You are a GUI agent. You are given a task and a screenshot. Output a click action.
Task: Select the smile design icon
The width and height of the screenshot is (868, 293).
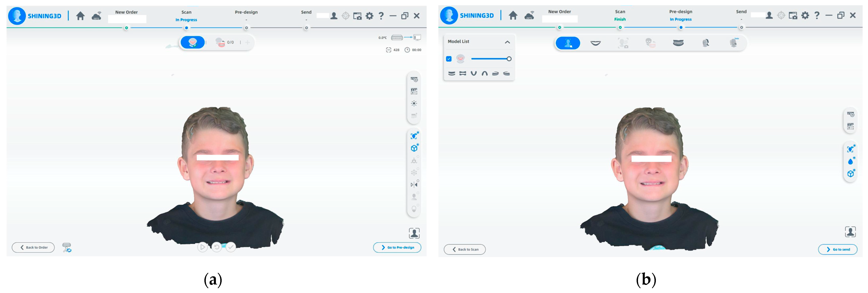pos(595,43)
